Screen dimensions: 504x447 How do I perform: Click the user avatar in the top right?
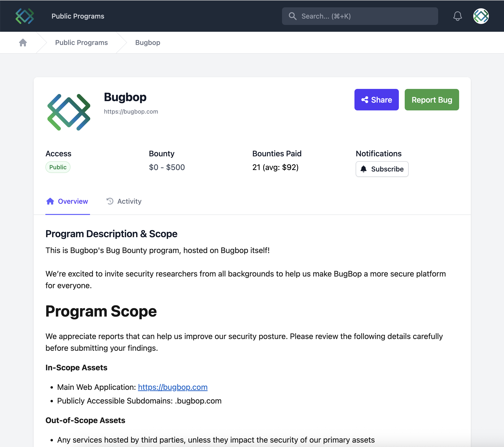click(481, 16)
